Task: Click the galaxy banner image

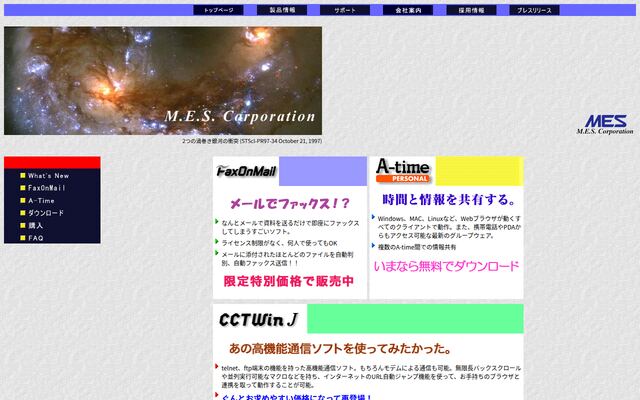Action: 163,80
